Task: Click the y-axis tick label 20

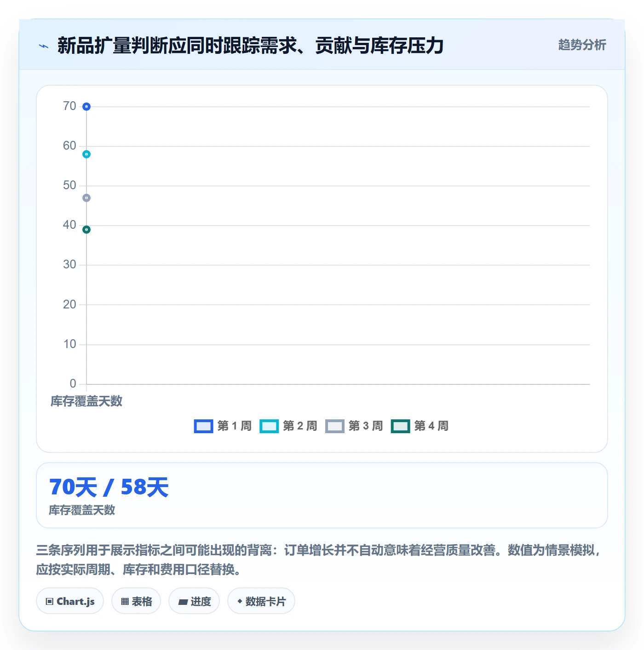Action: pyautogui.click(x=69, y=305)
